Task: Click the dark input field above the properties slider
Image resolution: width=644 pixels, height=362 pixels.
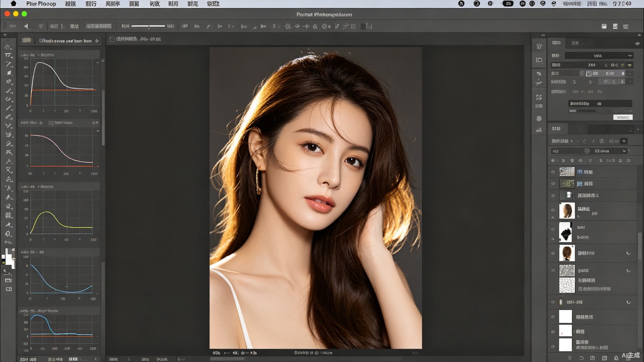Action: click(600, 103)
